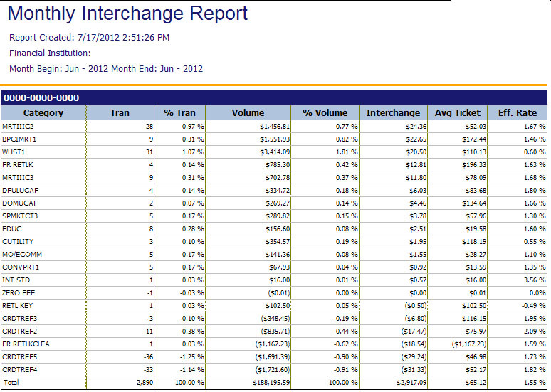
Task: Click the Total row label
Action: (x=11, y=382)
